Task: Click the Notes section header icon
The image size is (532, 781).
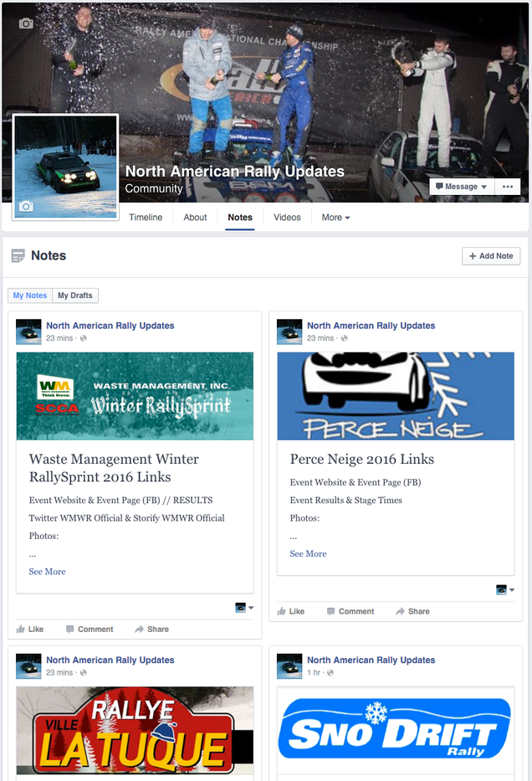Action: 18,256
